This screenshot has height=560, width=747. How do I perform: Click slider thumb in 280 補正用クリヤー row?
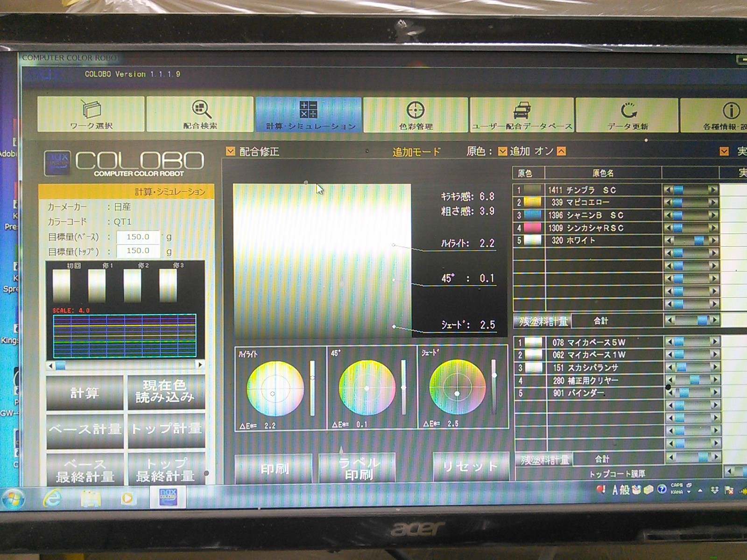[x=695, y=380]
